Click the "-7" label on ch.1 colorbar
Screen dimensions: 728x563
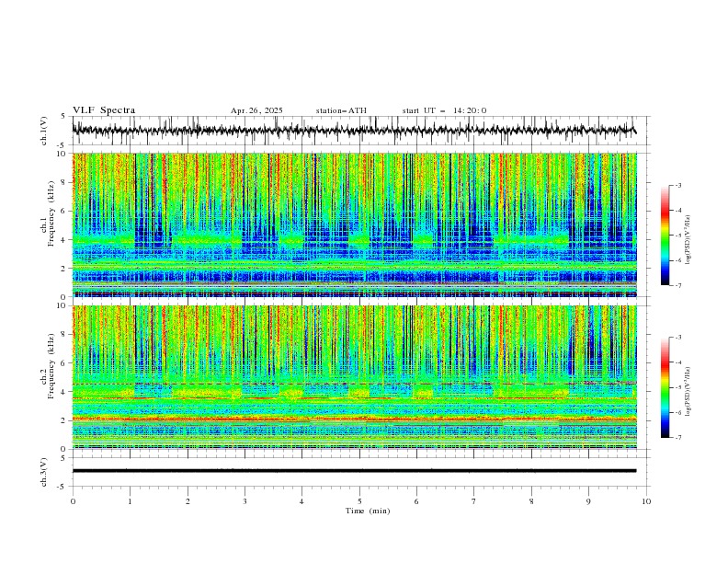(678, 285)
